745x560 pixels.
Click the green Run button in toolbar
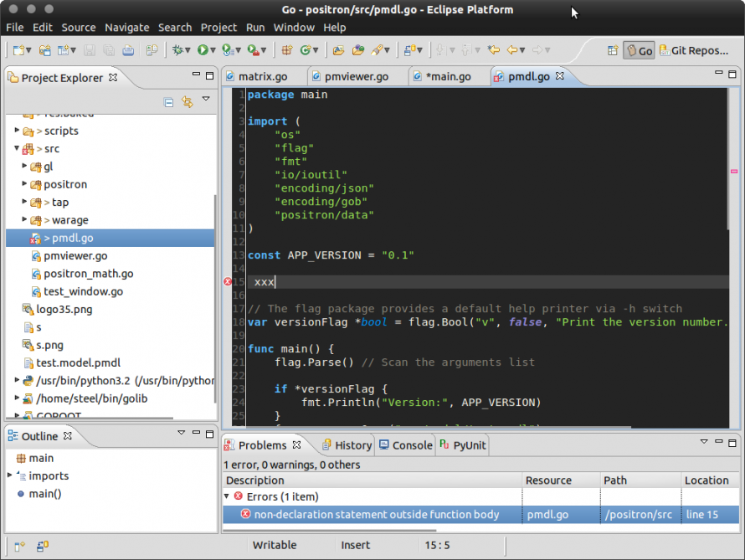203,50
